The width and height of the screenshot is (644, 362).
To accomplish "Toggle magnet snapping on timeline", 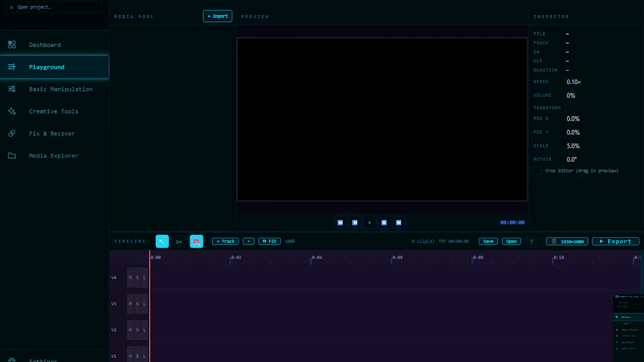I will point(196,241).
